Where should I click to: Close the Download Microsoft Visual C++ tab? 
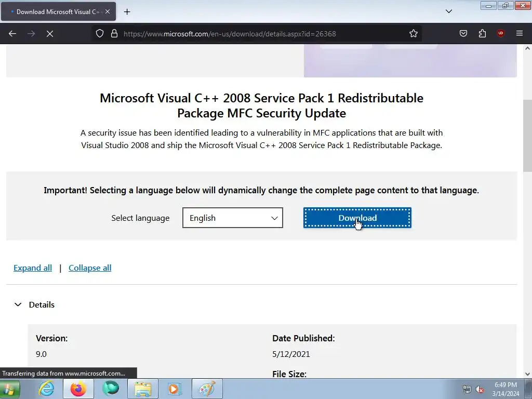(x=108, y=11)
